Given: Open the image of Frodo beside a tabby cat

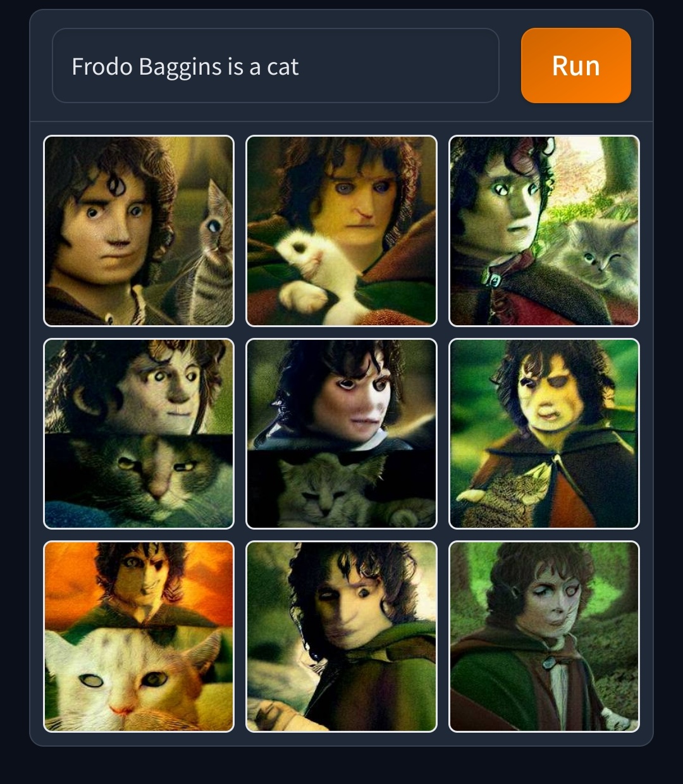Looking at the screenshot, I should [x=138, y=231].
